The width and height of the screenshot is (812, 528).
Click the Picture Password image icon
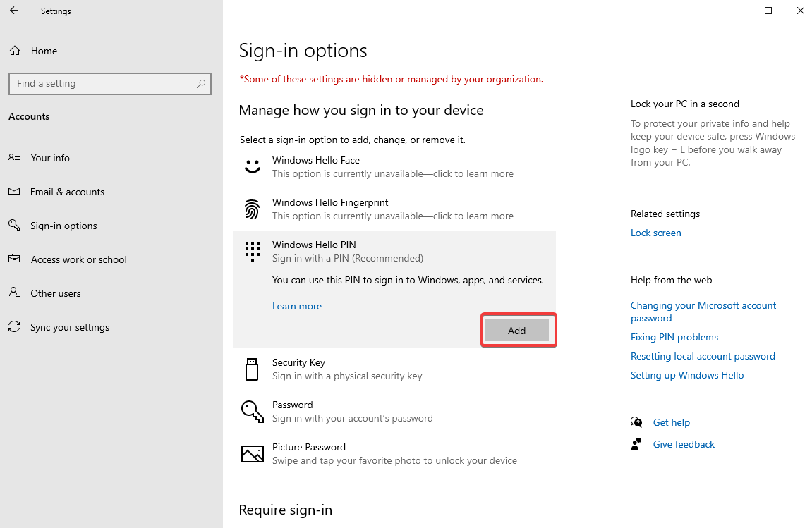coord(252,453)
